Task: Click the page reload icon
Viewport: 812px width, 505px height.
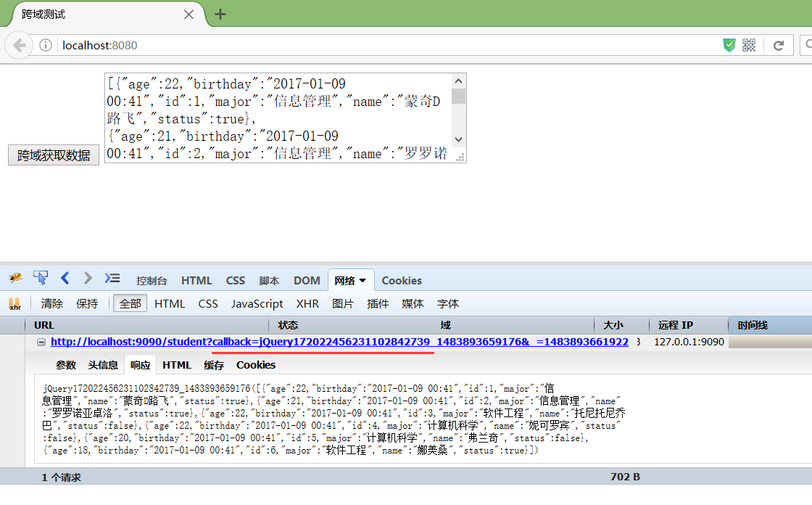Action: [779, 46]
